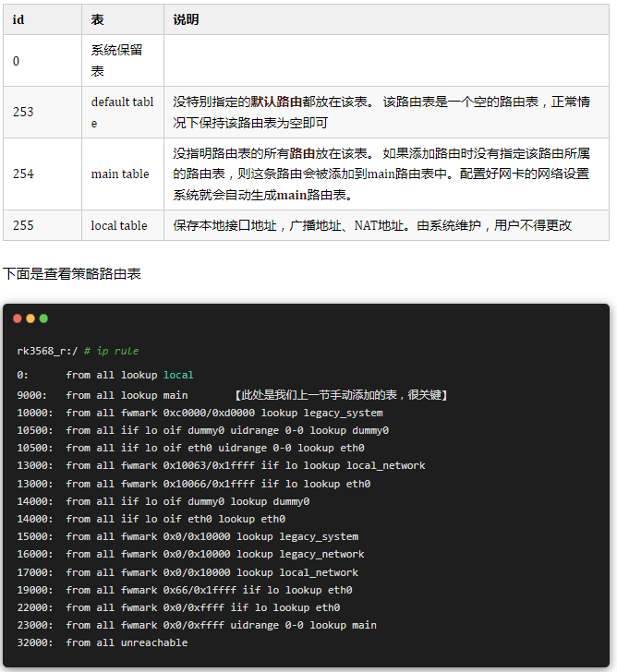Click the teal "local" word in rule 0
The width and height of the screenshot is (617, 672).
coord(178,375)
